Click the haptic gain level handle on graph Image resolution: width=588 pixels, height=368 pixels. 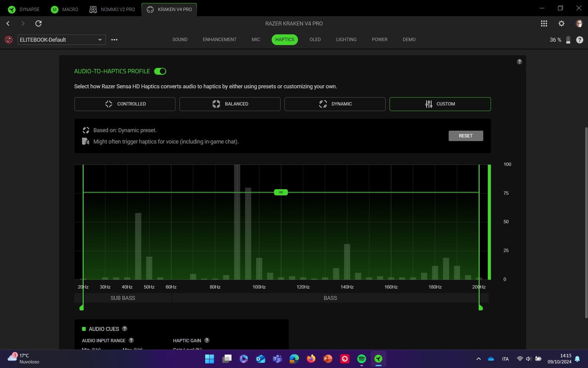click(x=281, y=192)
